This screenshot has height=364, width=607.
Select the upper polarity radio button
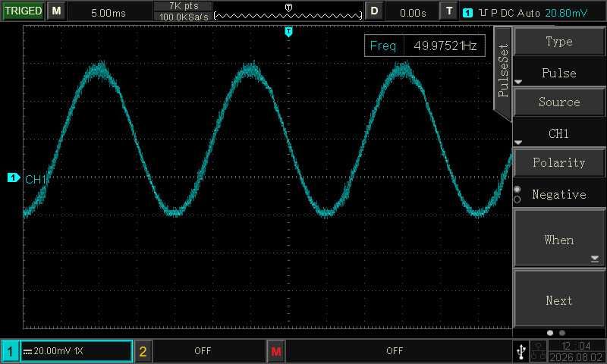coord(517,189)
